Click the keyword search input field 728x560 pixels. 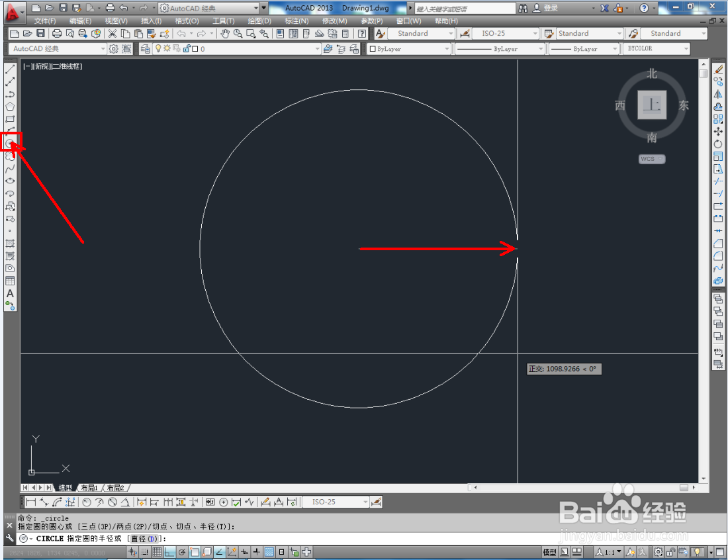465,9
